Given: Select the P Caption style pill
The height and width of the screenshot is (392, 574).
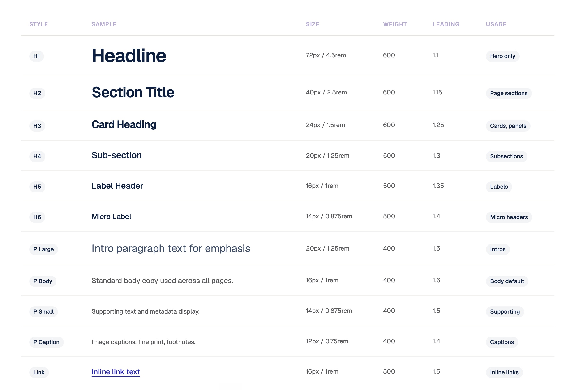Looking at the screenshot, I should tap(47, 342).
